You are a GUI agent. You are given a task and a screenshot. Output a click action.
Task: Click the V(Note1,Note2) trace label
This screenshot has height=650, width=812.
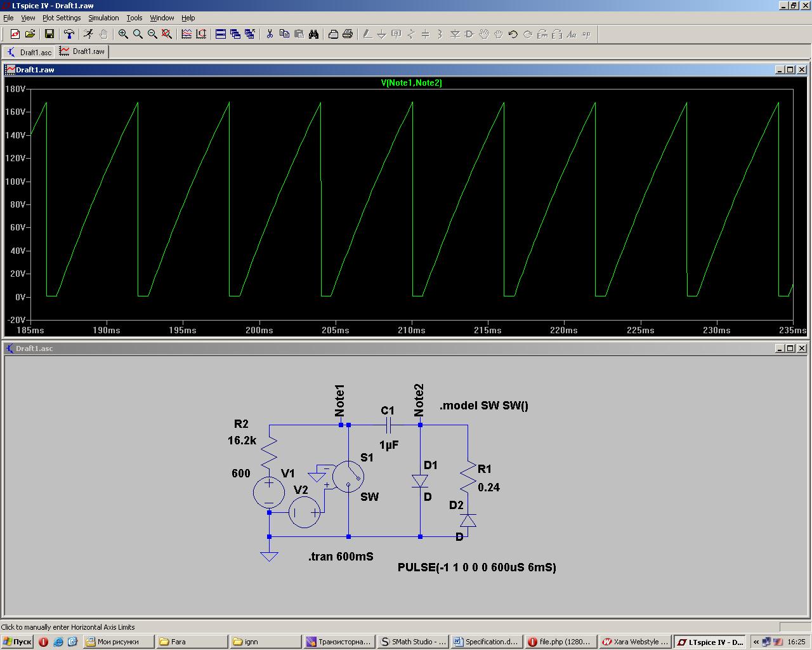pyautogui.click(x=411, y=83)
